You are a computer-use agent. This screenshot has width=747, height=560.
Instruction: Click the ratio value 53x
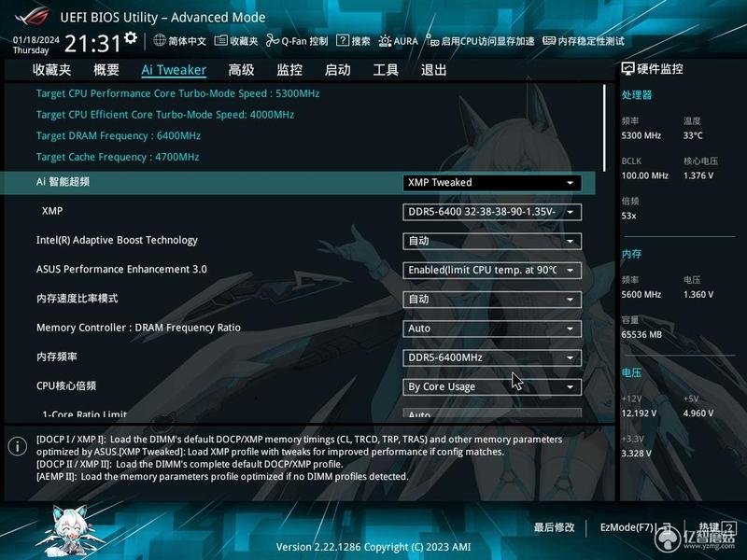(x=628, y=216)
